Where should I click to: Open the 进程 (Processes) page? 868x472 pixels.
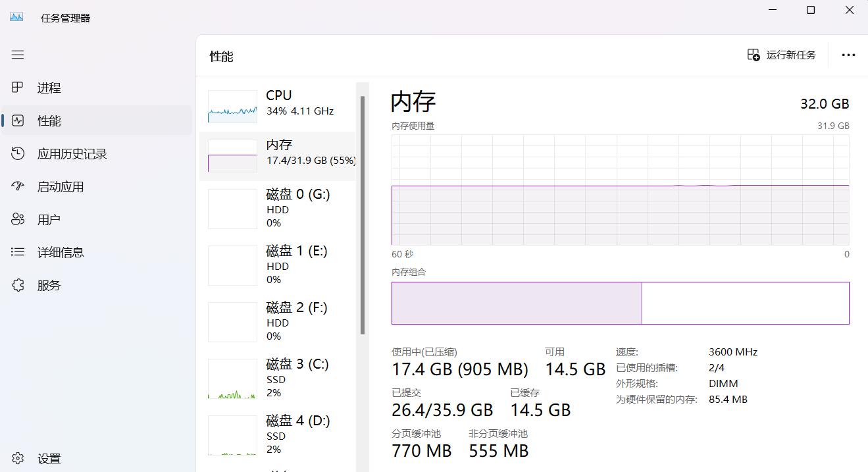click(x=49, y=88)
